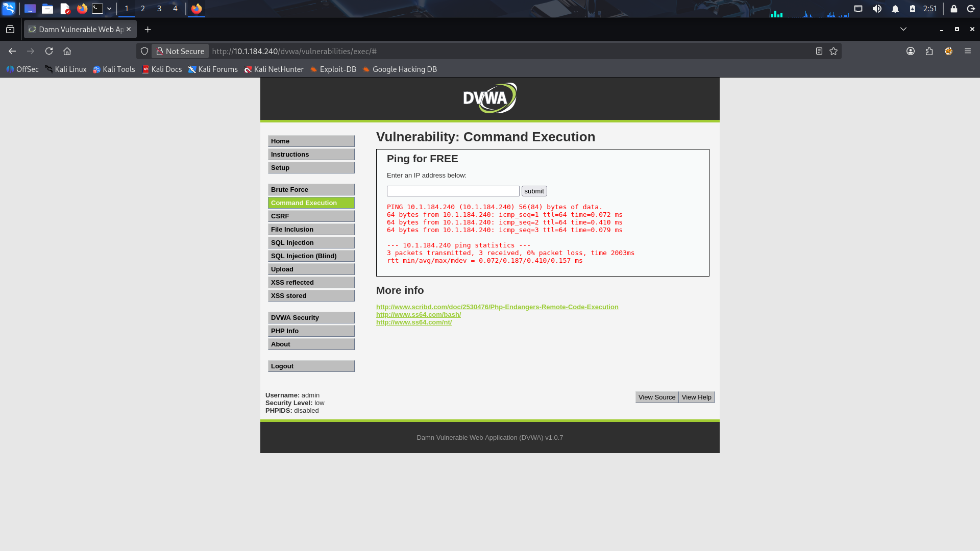Open the list all tabs dropdown
980x551 pixels.
tap(903, 29)
